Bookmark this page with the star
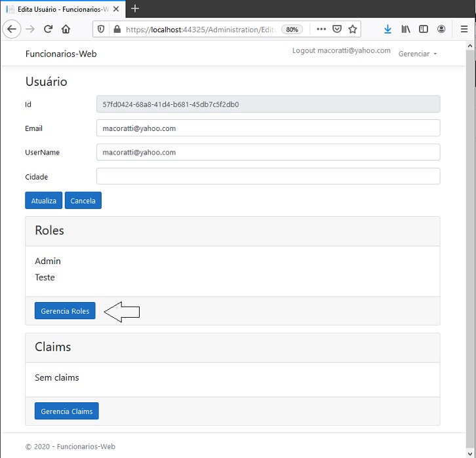 point(353,29)
